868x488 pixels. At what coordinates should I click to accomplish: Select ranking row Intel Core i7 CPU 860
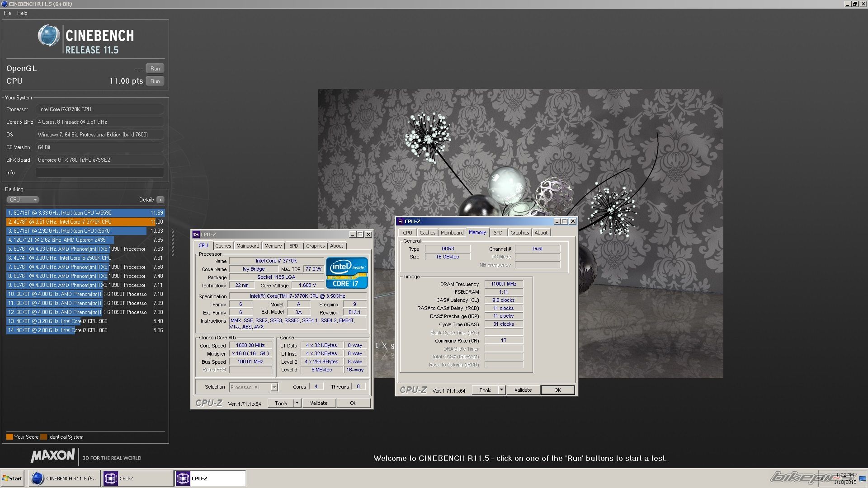pyautogui.click(x=85, y=330)
